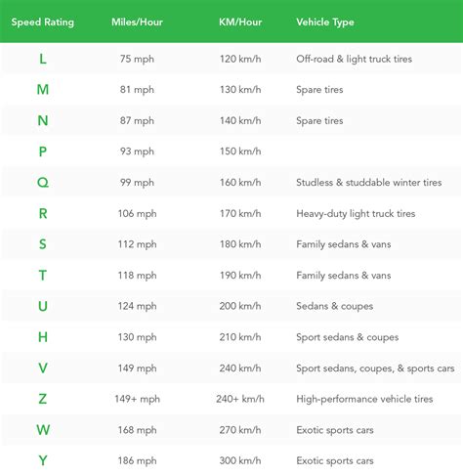Click the KM/Hour column header
This screenshot has width=463, height=476.
point(240,22)
